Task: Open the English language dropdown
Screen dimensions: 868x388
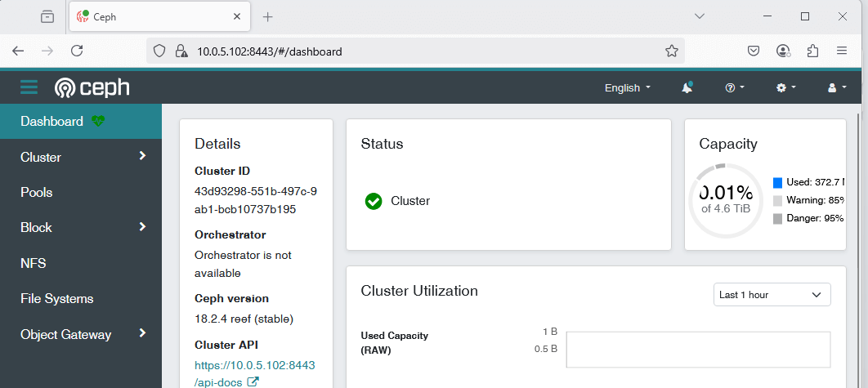Action: [x=627, y=87]
